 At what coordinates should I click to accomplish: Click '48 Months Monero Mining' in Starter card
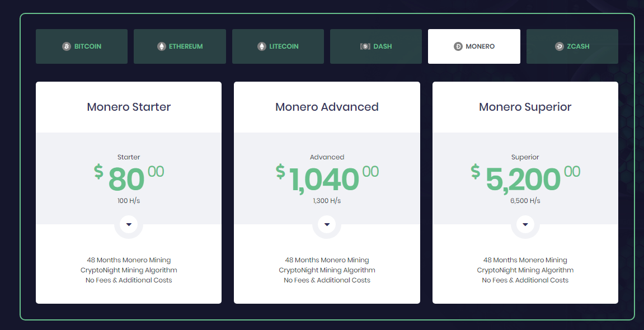129,260
